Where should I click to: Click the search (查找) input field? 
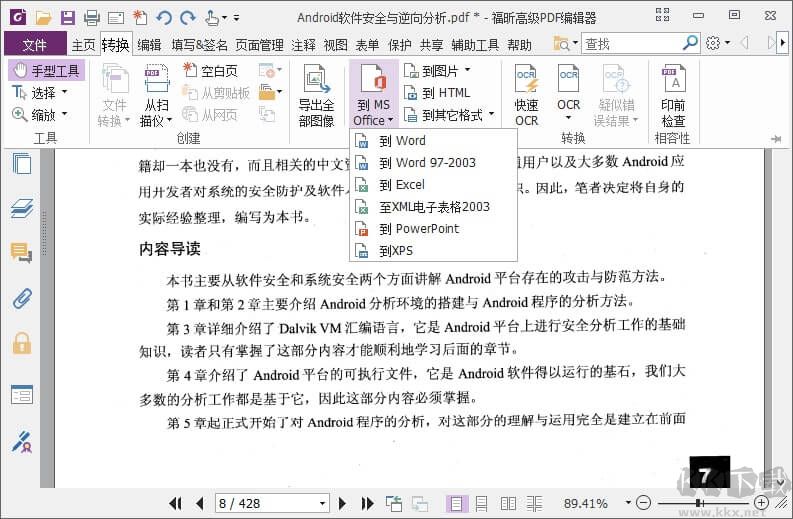tap(631, 44)
